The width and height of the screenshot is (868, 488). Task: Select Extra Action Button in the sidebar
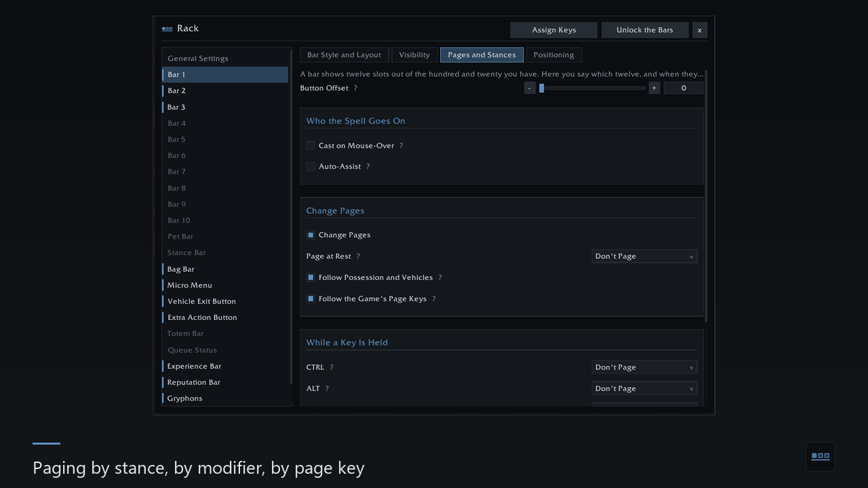tap(225, 318)
